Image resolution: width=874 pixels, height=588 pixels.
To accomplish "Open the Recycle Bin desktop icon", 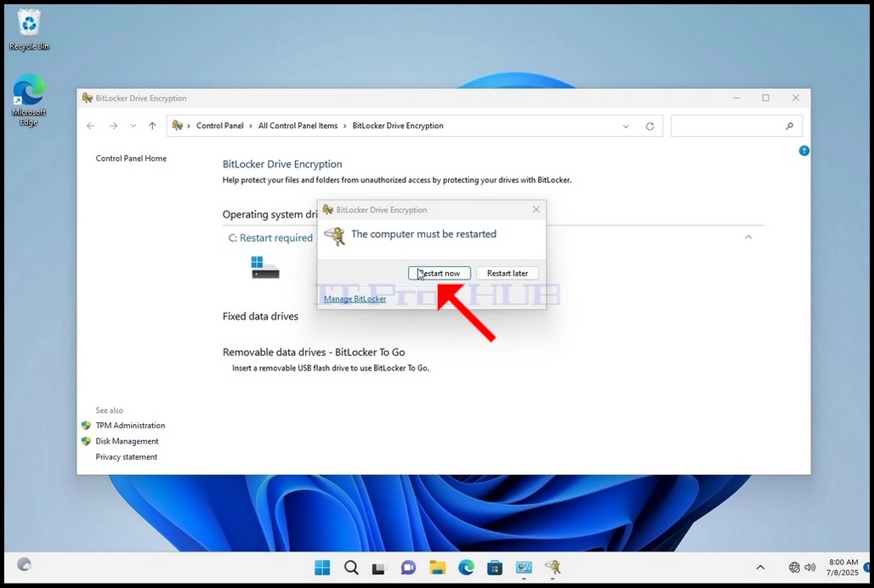I will tap(29, 30).
